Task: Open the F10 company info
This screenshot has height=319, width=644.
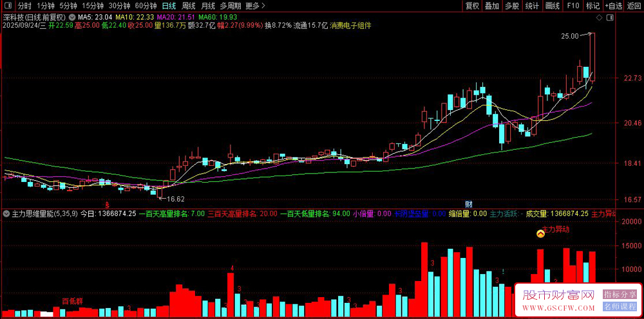Action: [573, 6]
